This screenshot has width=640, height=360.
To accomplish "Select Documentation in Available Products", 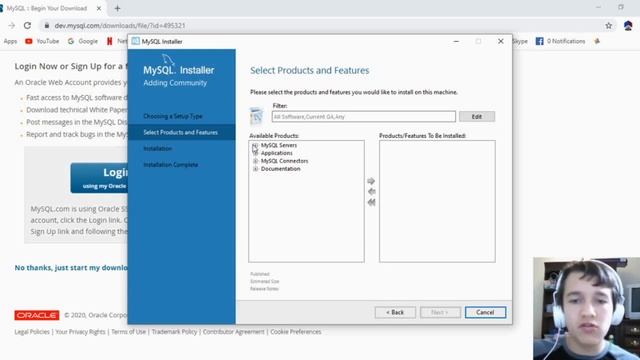I will point(280,169).
